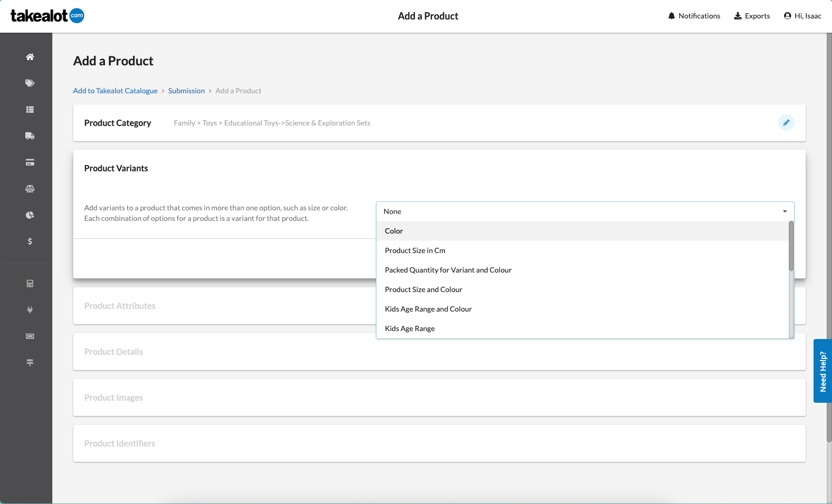Click the delivery truck sidebar icon
This screenshot has height=504, width=832.
click(x=30, y=136)
